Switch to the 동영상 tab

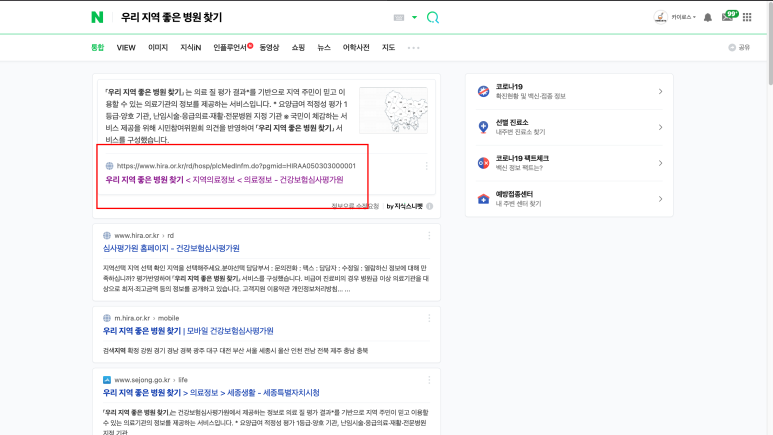point(269,47)
